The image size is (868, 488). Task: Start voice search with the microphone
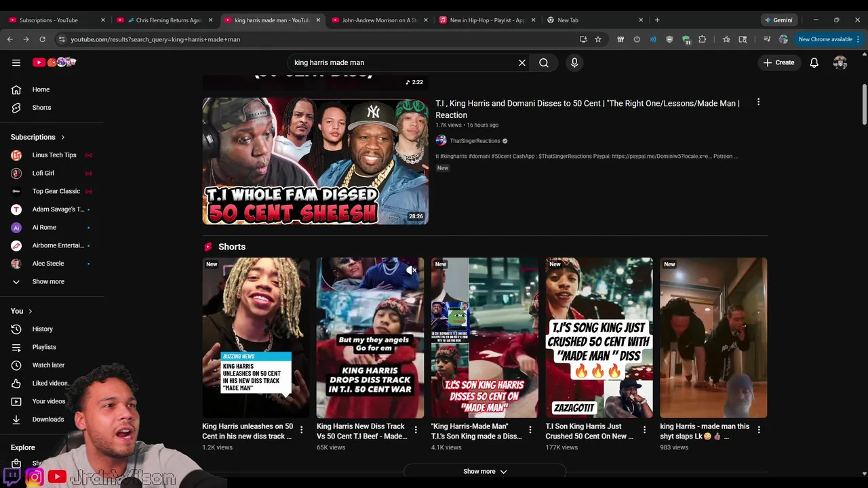pos(574,62)
